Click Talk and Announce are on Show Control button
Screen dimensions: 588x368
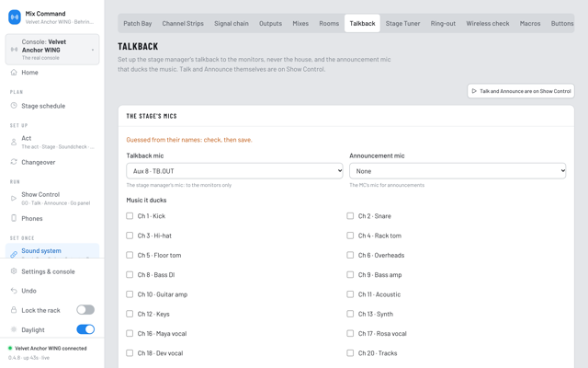(x=521, y=91)
